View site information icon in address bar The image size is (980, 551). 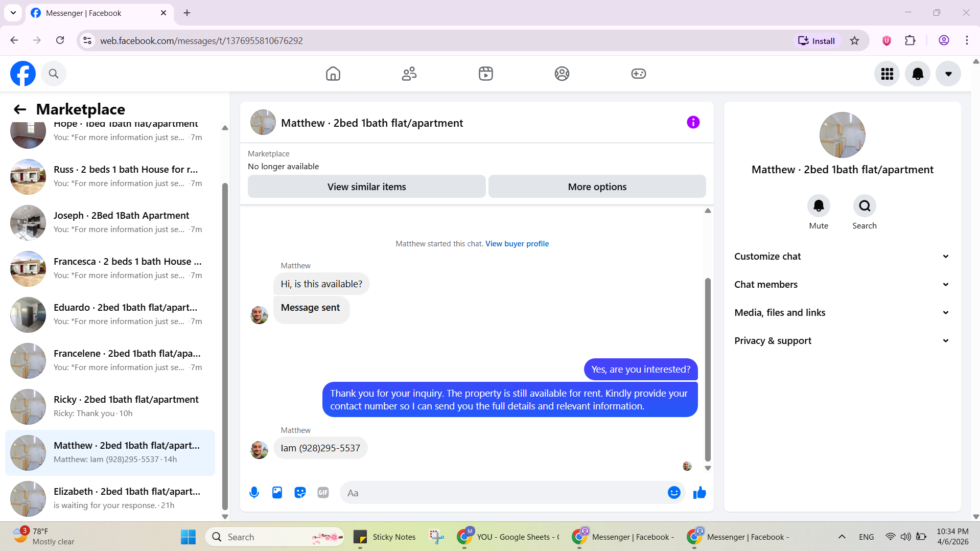88,40
